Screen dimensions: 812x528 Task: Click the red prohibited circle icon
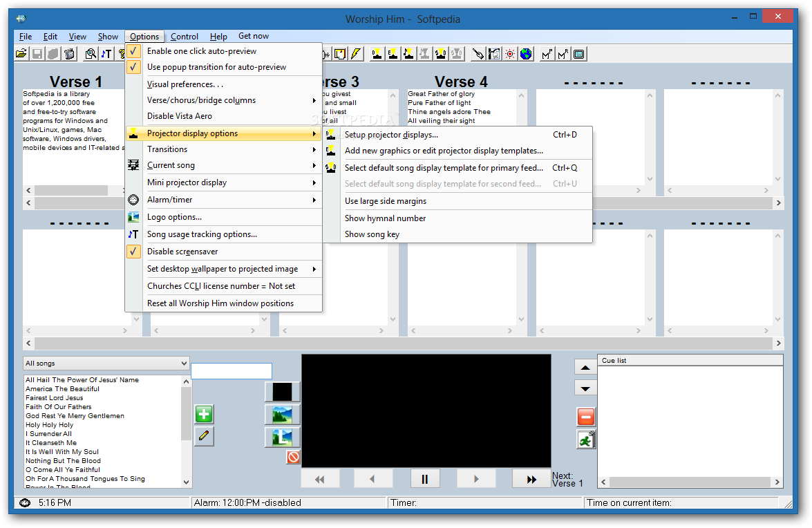(293, 457)
